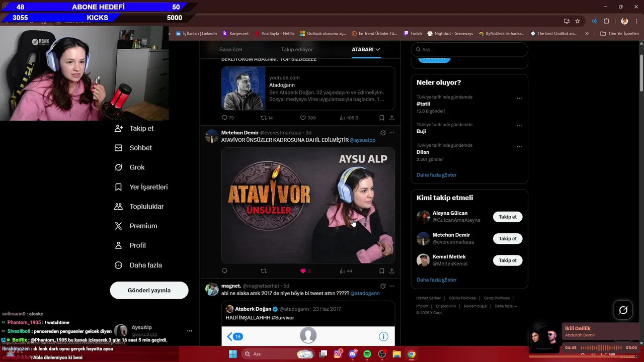644x362 pixels.
Task: Bookmark Metehan Demir's ATAVİVOR post
Action: (382, 271)
